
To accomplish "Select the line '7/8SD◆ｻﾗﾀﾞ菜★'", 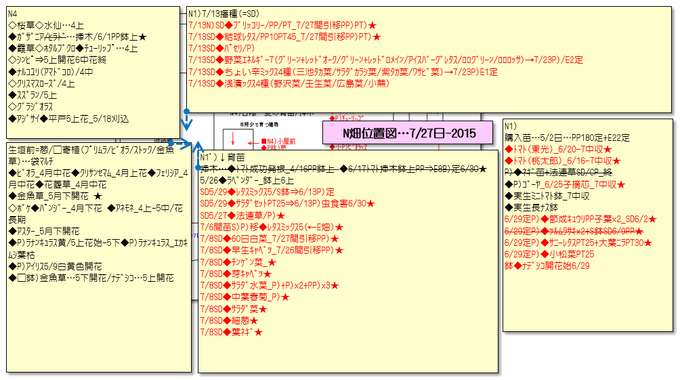I will 233,309.
